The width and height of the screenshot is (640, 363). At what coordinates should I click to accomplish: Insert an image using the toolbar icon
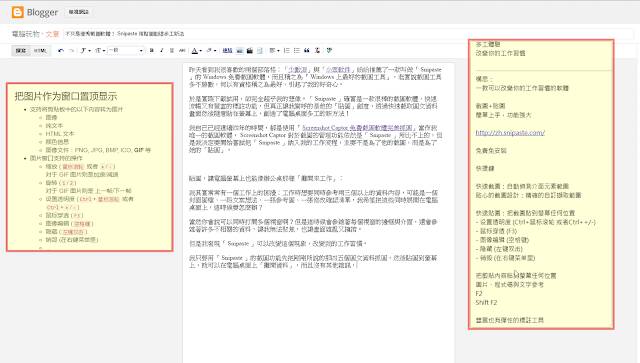tap(240, 51)
